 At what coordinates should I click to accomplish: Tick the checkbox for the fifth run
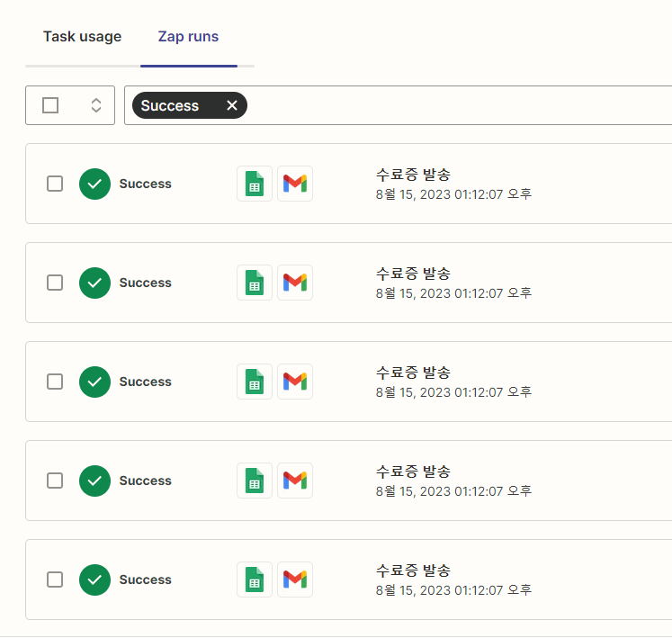pos(55,580)
